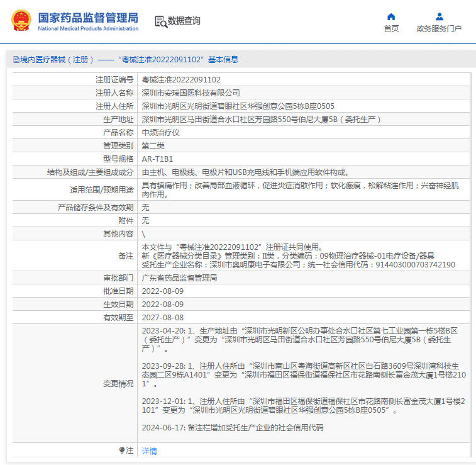The width and height of the screenshot is (476, 465).
Task: Click National Medical Products Administration subtitle
Action: pyautogui.click(x=88, y=28)
